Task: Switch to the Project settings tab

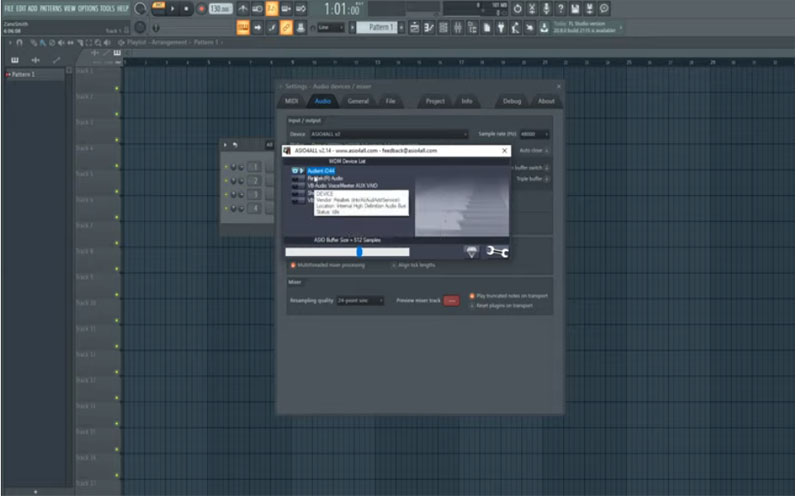Action: tap(435, 102)
